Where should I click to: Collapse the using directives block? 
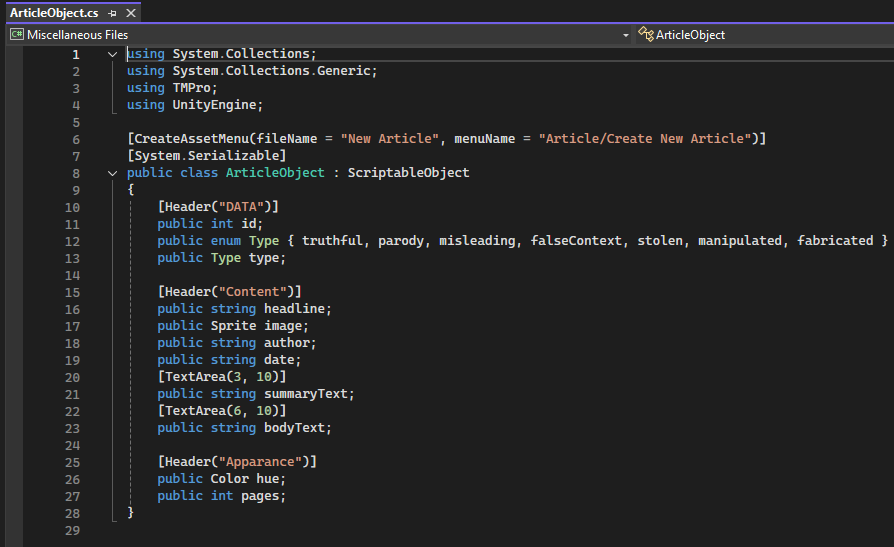[112, 54]
